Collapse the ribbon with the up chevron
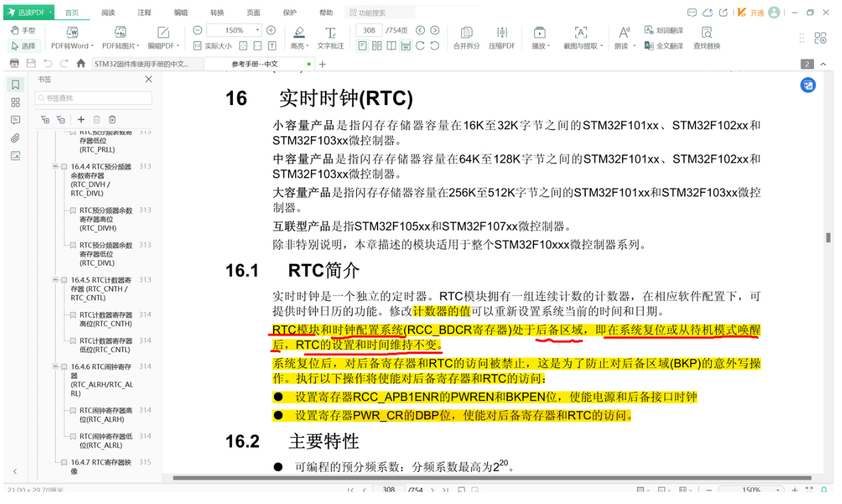 [x=823, y=64]
